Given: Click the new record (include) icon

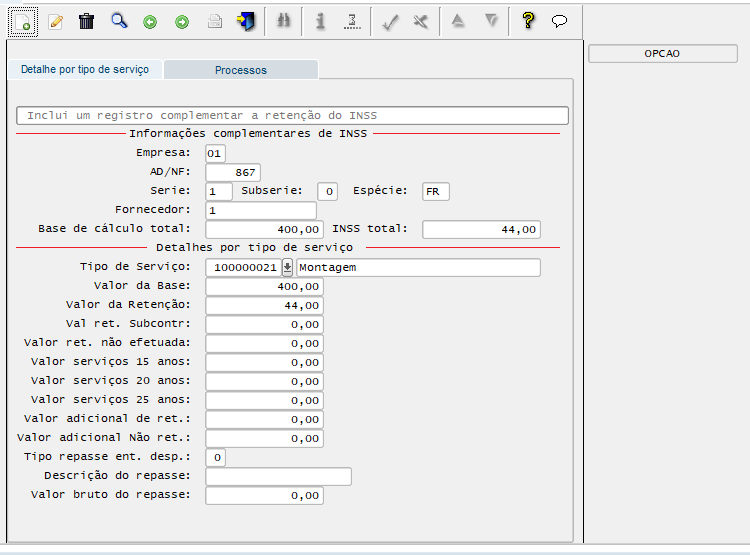Looking at the screenshot, I should [22, 22].
